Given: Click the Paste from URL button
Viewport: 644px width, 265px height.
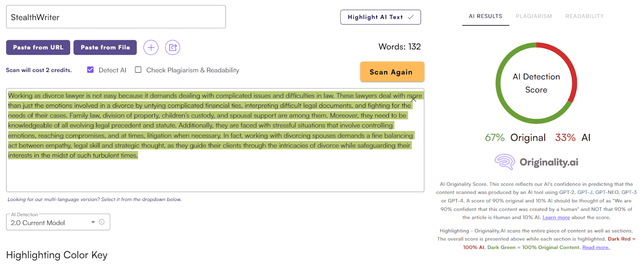Looking at the screenshot, I should click(38, 47).
